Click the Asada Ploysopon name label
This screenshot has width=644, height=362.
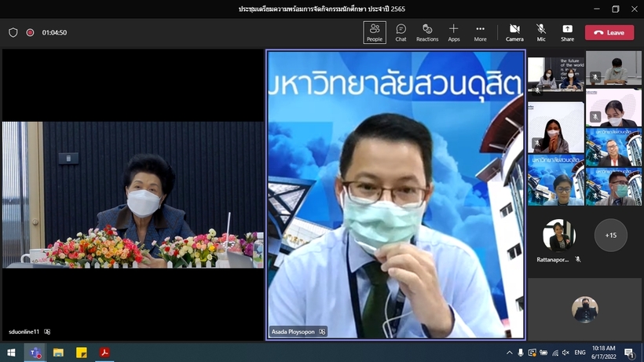point(293,331)
